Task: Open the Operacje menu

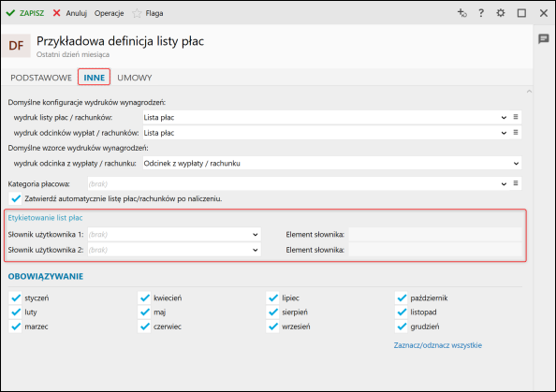Action: [109, 13]
